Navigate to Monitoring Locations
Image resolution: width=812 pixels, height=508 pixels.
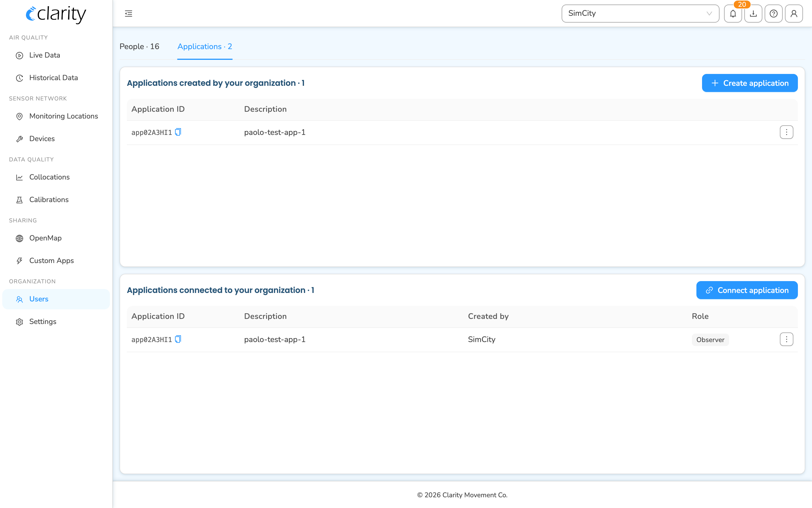coord(56,116)
